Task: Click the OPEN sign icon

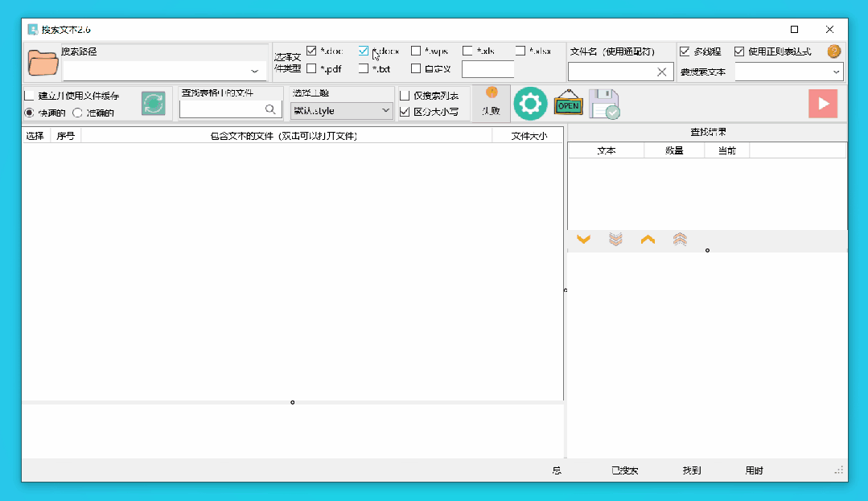Action: (x=568, y=104)
